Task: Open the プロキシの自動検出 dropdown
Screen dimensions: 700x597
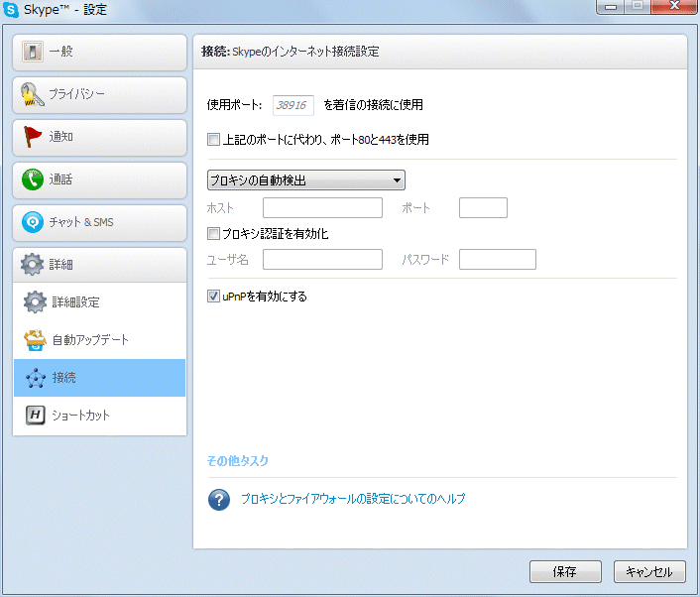Action: coord(306,179)
